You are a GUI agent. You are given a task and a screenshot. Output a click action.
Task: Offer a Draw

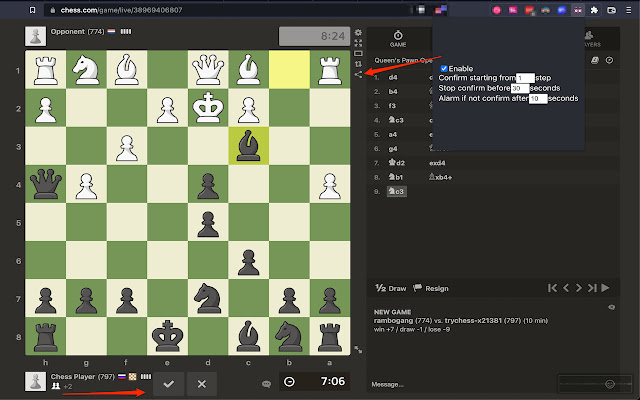[x=391, y=289]
